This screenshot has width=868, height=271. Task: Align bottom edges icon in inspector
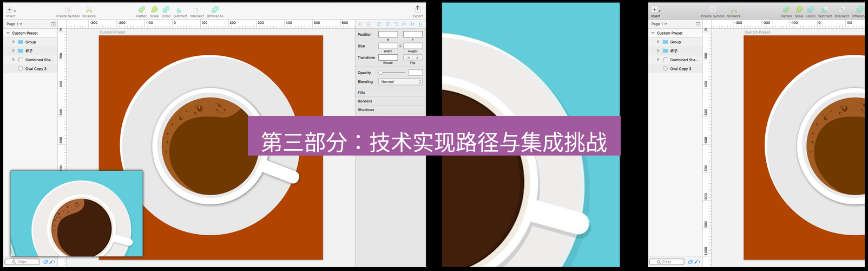click(x=420, y=24)
